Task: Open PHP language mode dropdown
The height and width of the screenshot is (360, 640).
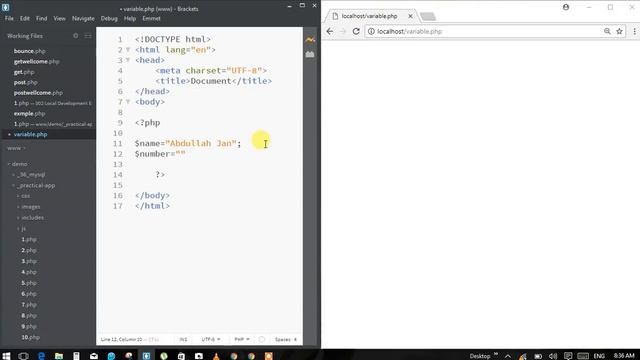Action: 242,339
